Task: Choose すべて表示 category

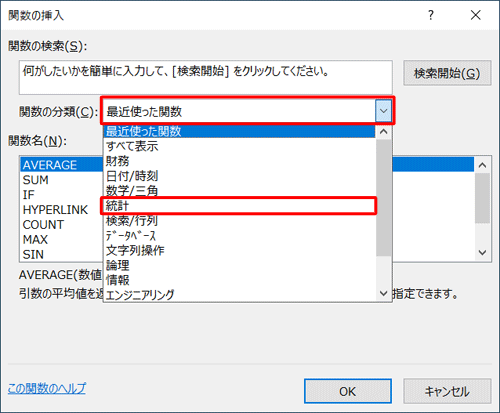Action: [x=239, y=146]
